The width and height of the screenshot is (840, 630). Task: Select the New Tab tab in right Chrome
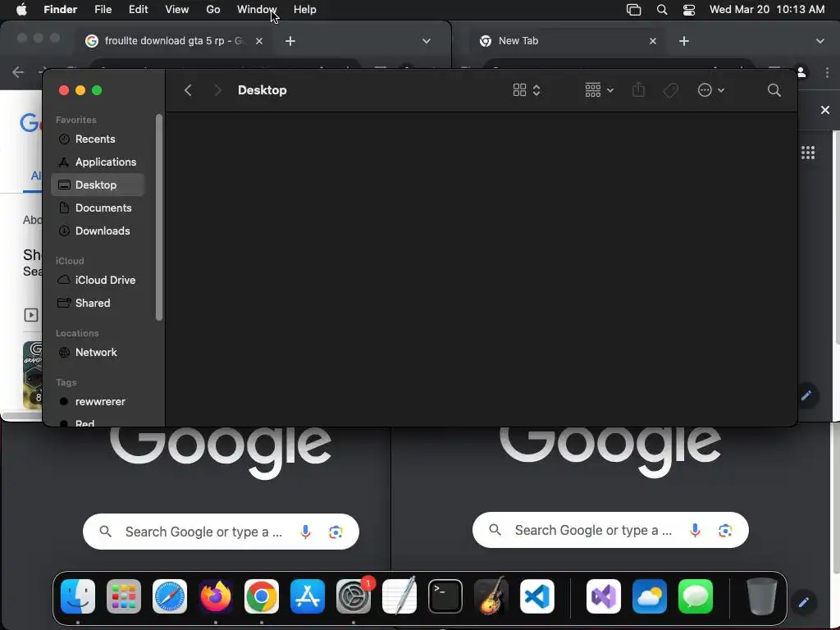[x=568, y=41]
